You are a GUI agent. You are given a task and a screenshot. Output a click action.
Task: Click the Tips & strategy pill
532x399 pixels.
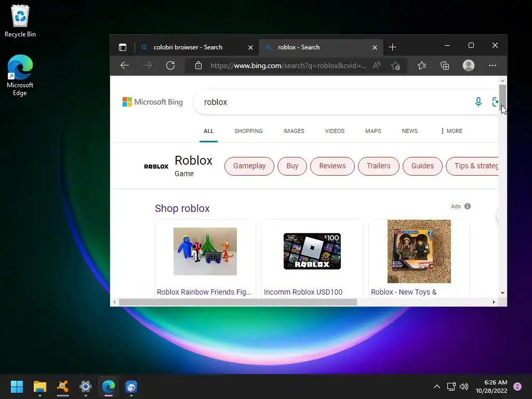point(472,166)
